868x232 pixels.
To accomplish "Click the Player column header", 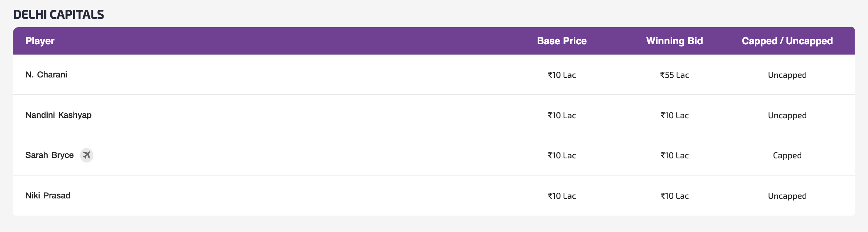I will [x=40, y=41].
